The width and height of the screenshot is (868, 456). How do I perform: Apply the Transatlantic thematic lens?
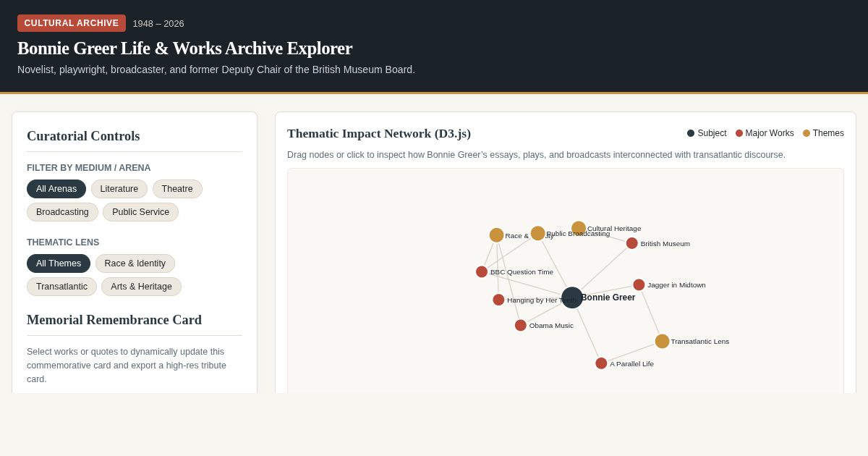[61, 287]
